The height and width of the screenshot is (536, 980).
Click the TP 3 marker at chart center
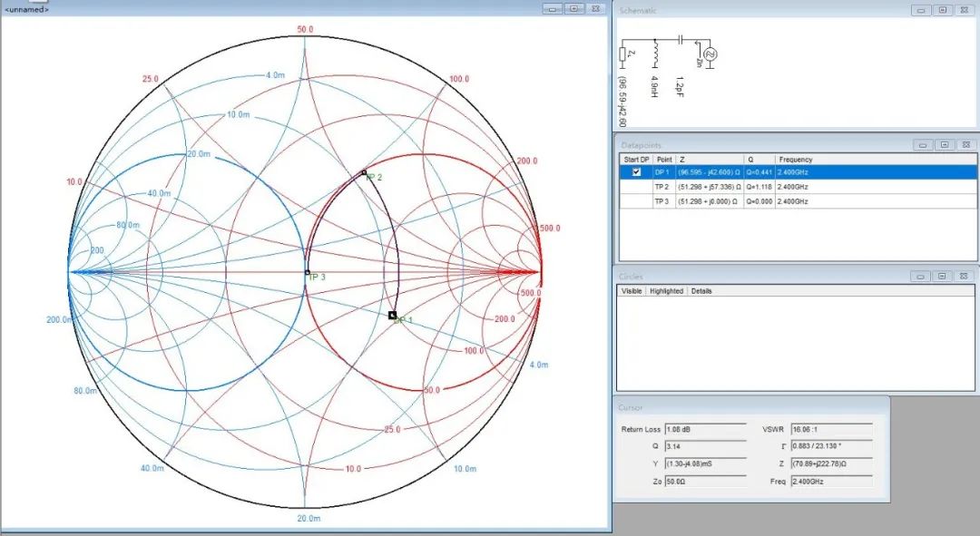[307, 272]
